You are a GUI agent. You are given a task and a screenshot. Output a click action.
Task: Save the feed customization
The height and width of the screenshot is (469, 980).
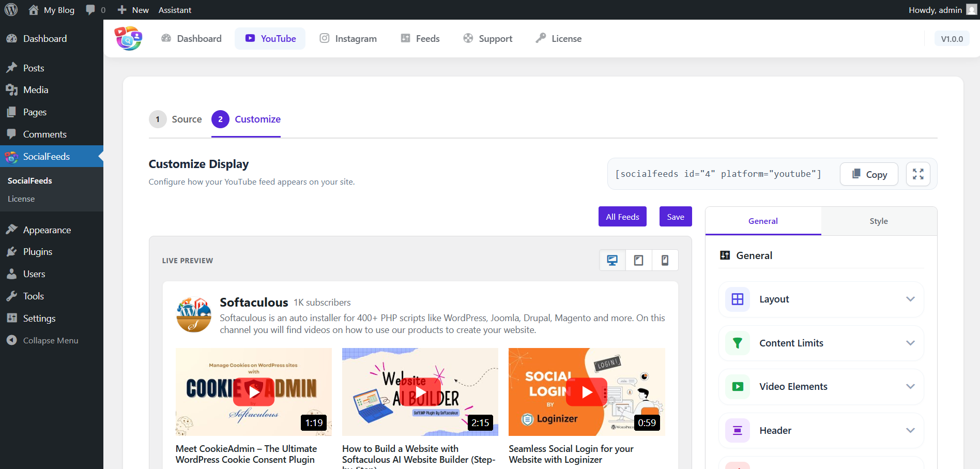click(675, 216)
